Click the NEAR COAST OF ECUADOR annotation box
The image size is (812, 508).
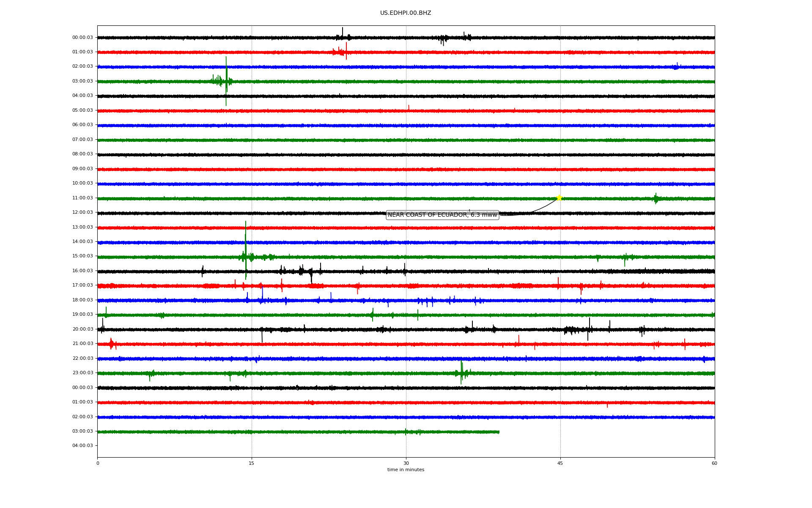(x=442, y=215)
